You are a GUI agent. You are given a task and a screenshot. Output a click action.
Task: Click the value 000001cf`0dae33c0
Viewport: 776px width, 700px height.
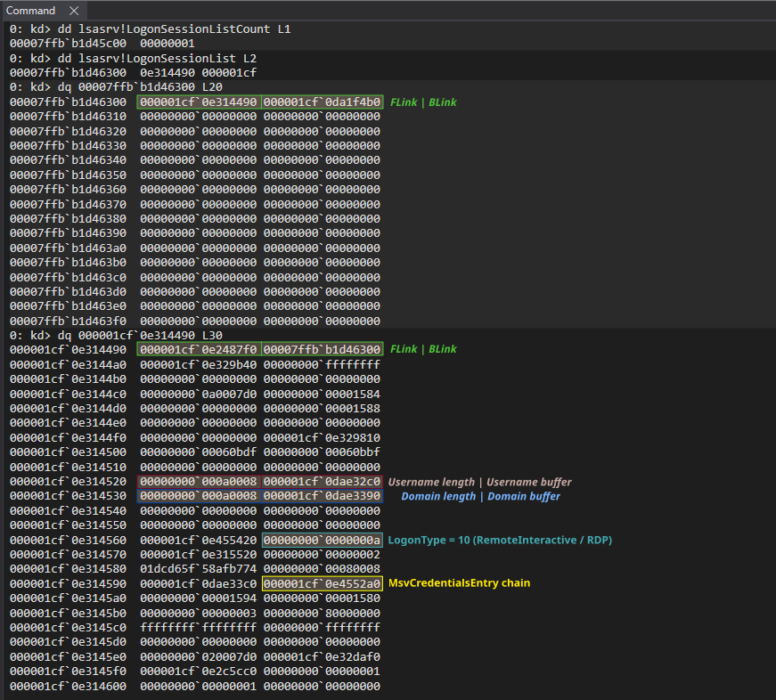coord(199,583)
